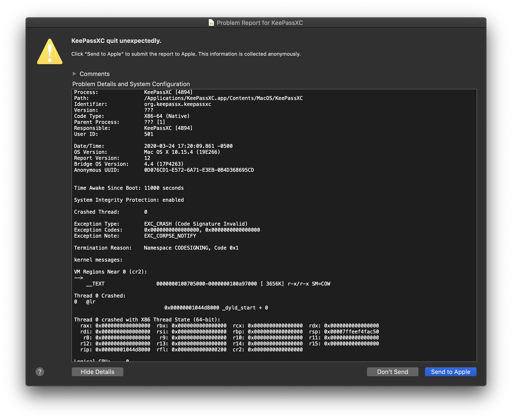Click the yellow warning triangle icon
This screenshot has width=512, height=420.
click(50, 52)
